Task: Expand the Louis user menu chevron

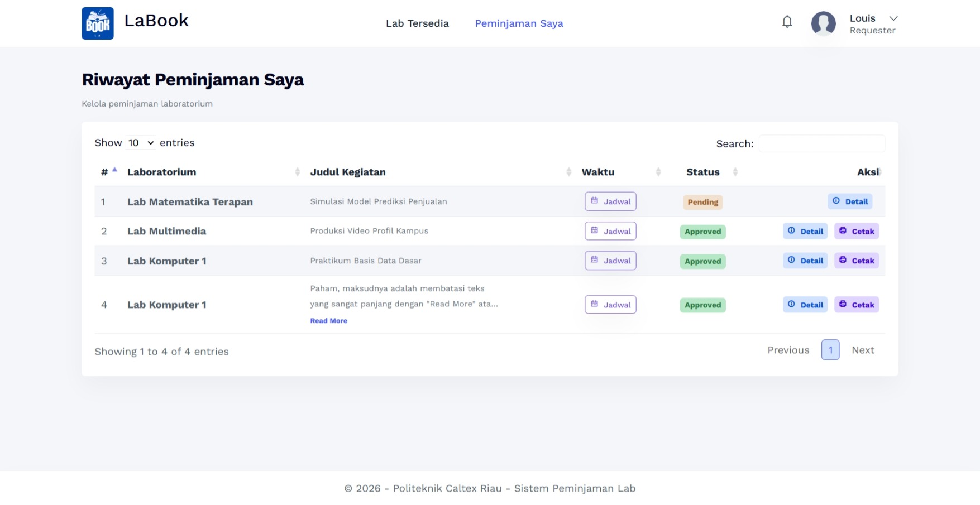Action: [x=893, y=18]
